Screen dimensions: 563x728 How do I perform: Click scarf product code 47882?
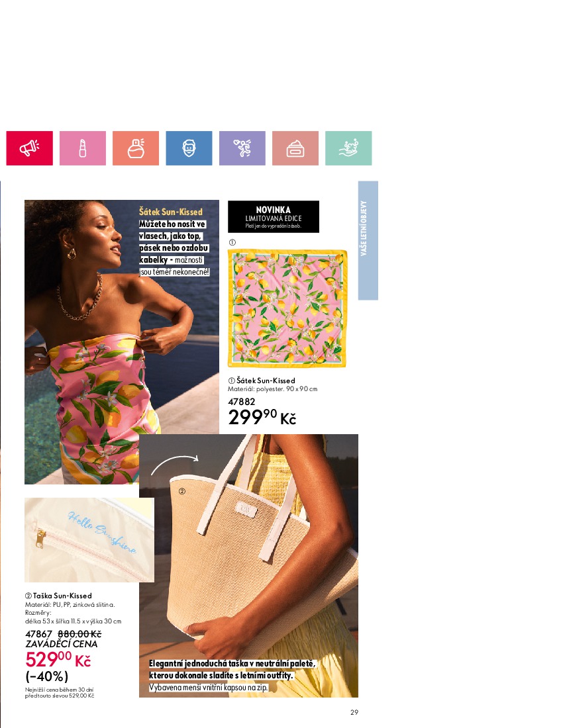[241, 402]
